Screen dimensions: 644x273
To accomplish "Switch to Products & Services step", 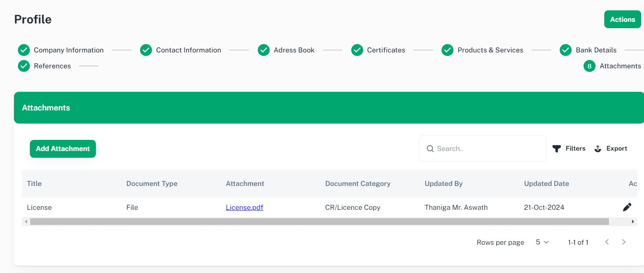I will tap(490, 50).
